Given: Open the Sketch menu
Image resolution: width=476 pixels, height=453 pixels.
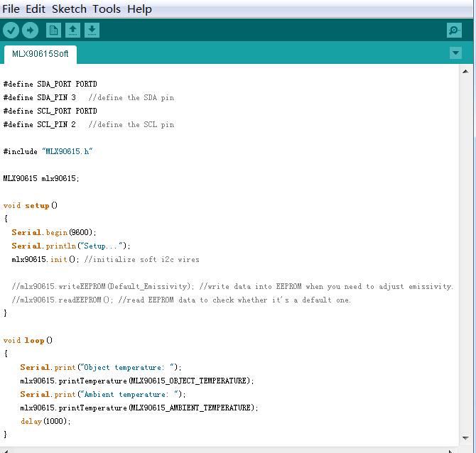Looking at the screenshot, I should click(69, 9).
